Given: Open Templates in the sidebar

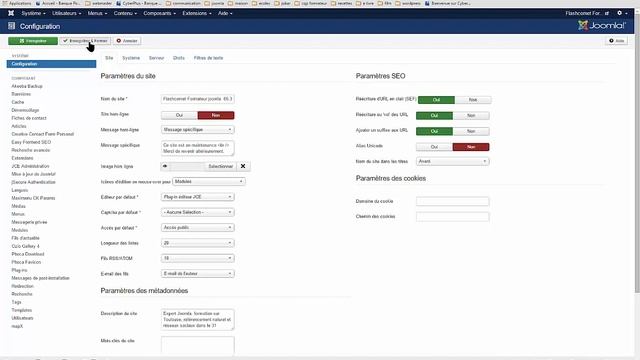Looking at the screenshot, I should (21, 310).
